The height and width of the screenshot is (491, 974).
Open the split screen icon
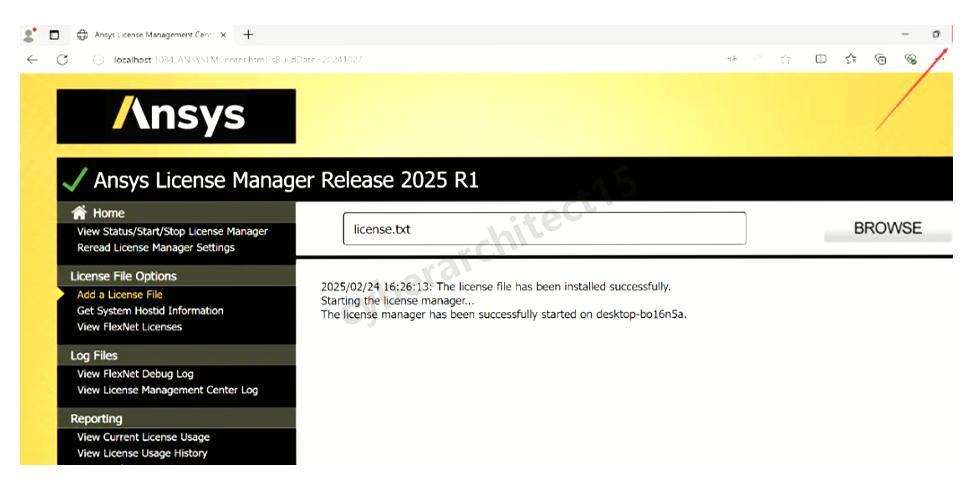(x=821, y=60)
